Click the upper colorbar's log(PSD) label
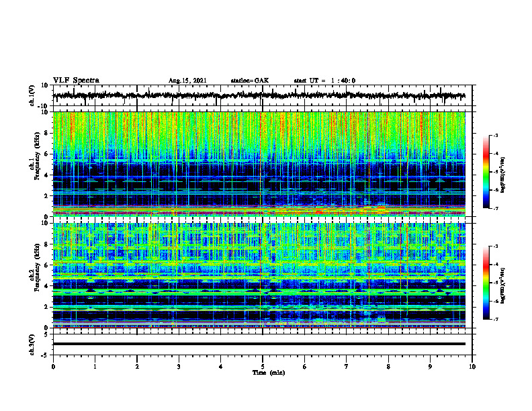532x411 pixels. pos(503,175)
